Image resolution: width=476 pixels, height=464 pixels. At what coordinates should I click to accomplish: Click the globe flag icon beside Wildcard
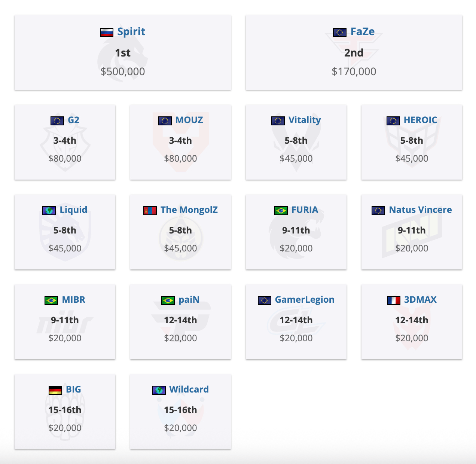click(159, 390)
